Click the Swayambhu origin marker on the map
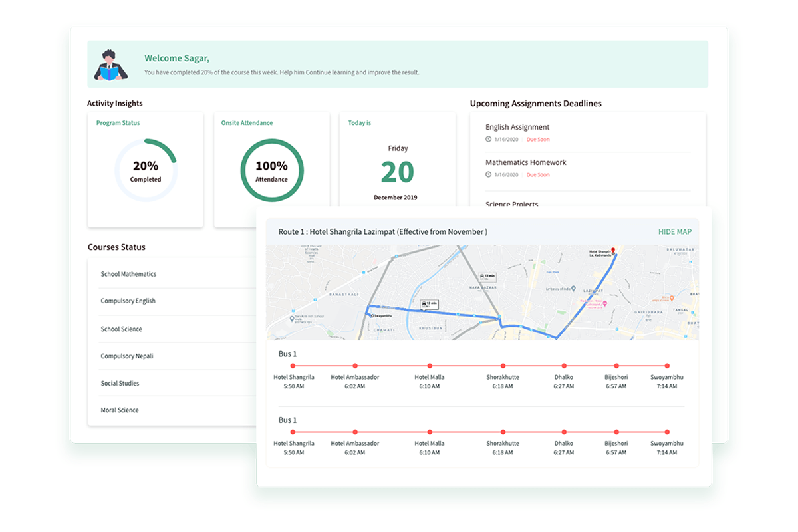This screenshot has width=798, height=532. [x=372, y=316]
